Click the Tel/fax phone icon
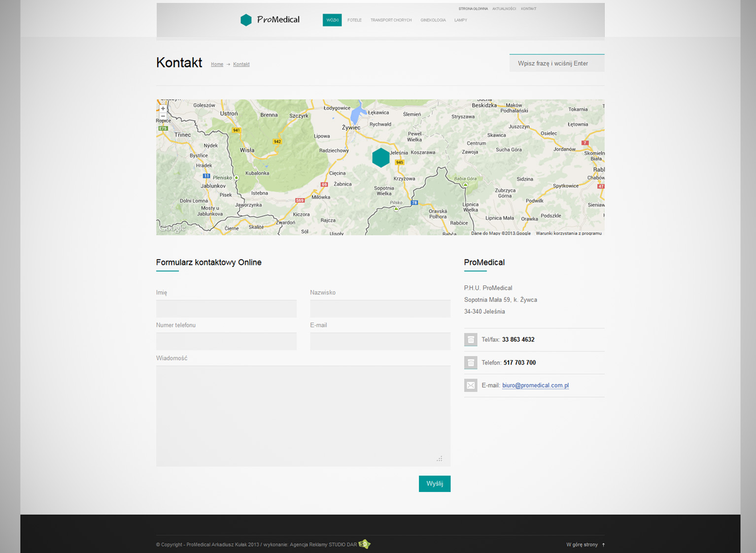The image size is (756, 553). 471,340
